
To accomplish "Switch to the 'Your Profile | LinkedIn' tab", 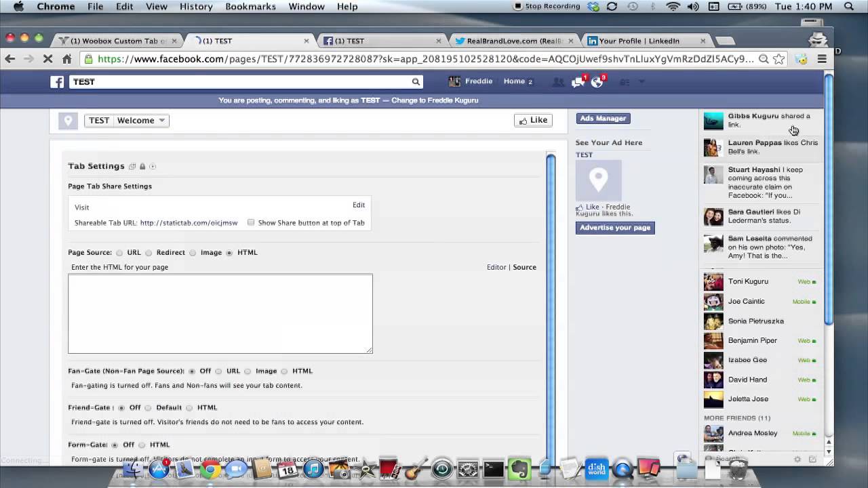I will click(641, 41).
